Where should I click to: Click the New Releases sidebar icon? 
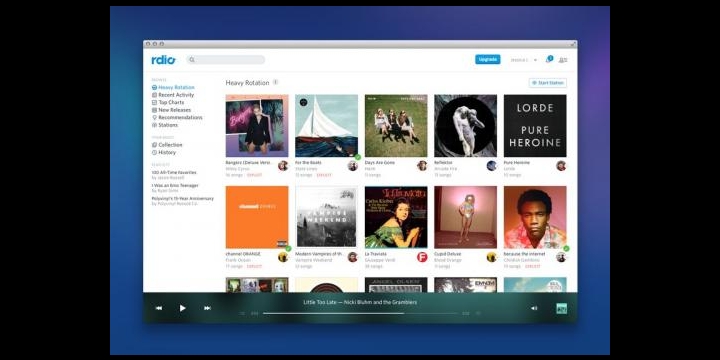pos(154,110)
